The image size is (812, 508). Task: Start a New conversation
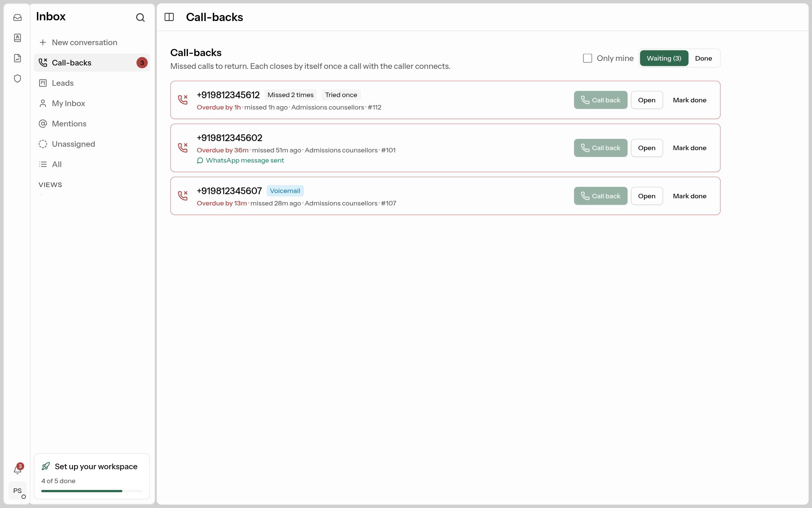[x=92, y=42]
